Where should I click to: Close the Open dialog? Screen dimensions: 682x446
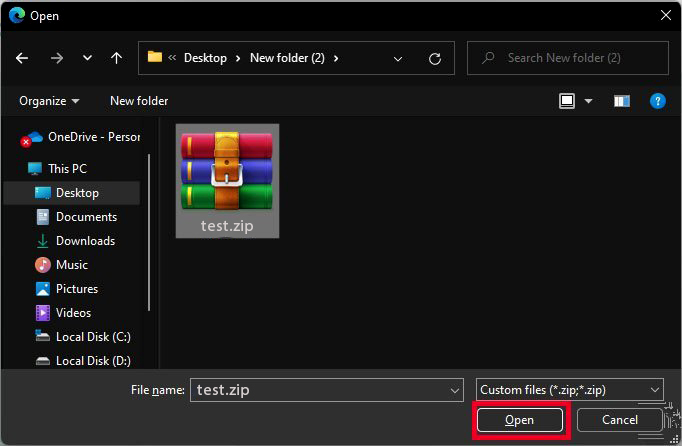pyautogui.click(x=665, y=15)
